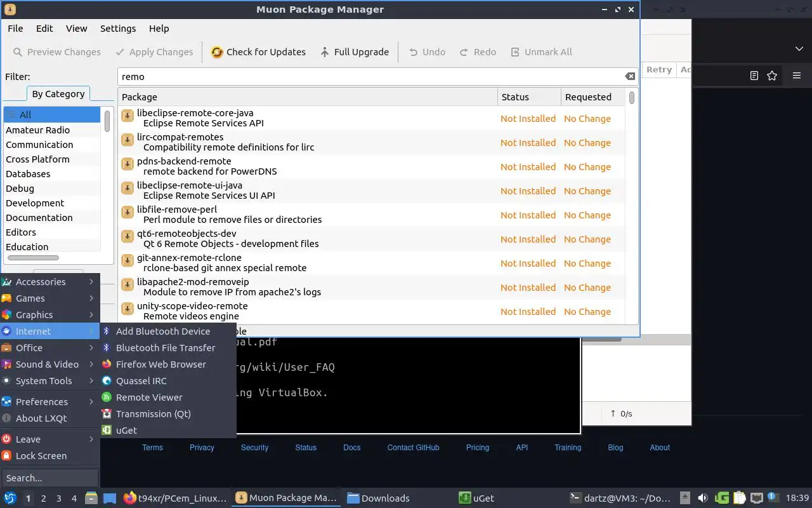Select Amateur Radio category
This screenshot has height=508, width=812.
coord(52,130)
